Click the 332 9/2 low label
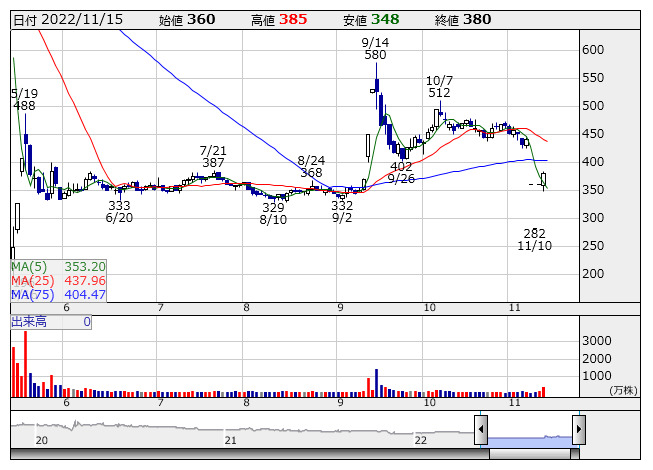This screenshot has width=653, height=470. [342, 211]
